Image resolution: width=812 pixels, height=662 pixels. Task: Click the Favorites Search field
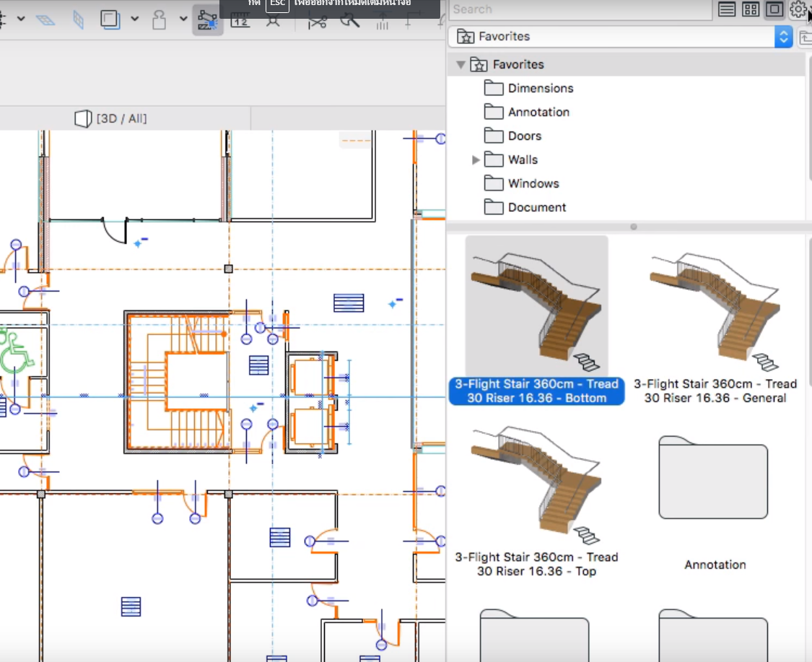(x=580, y=9)
